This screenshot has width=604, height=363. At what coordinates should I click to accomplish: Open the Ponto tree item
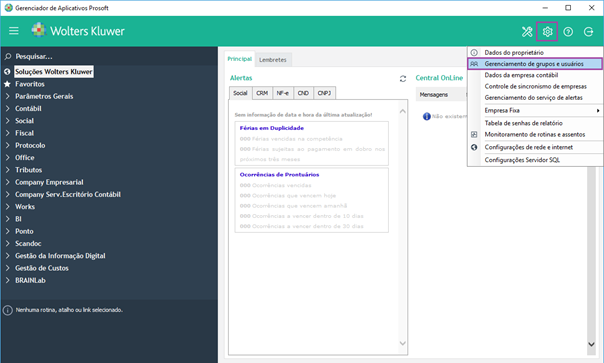click(24, 232)
